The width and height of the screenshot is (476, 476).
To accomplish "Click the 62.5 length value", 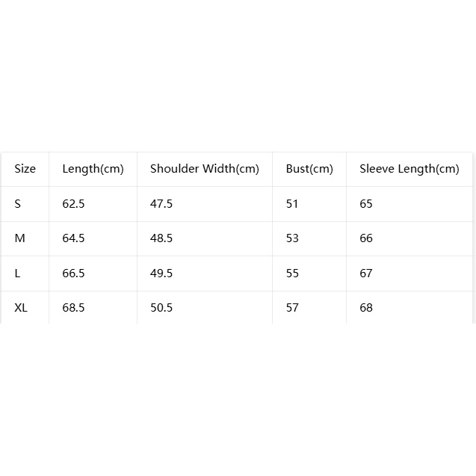I will (73, 204).
